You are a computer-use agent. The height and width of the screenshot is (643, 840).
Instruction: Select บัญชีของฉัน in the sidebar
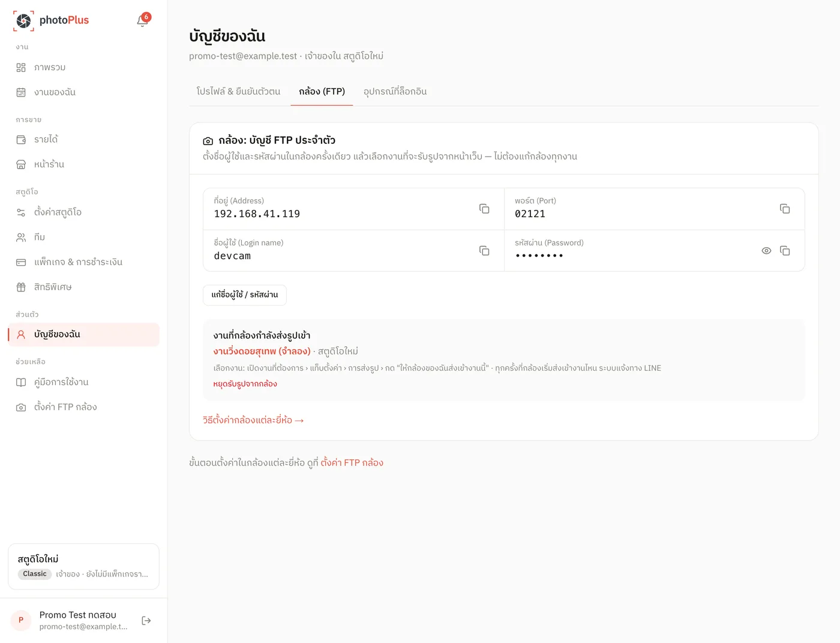click(83, 335)
